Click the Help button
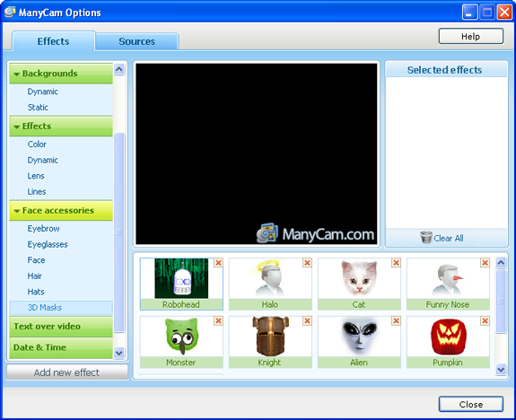Viewport: 516px width, 420px height. tap(471, 36)
